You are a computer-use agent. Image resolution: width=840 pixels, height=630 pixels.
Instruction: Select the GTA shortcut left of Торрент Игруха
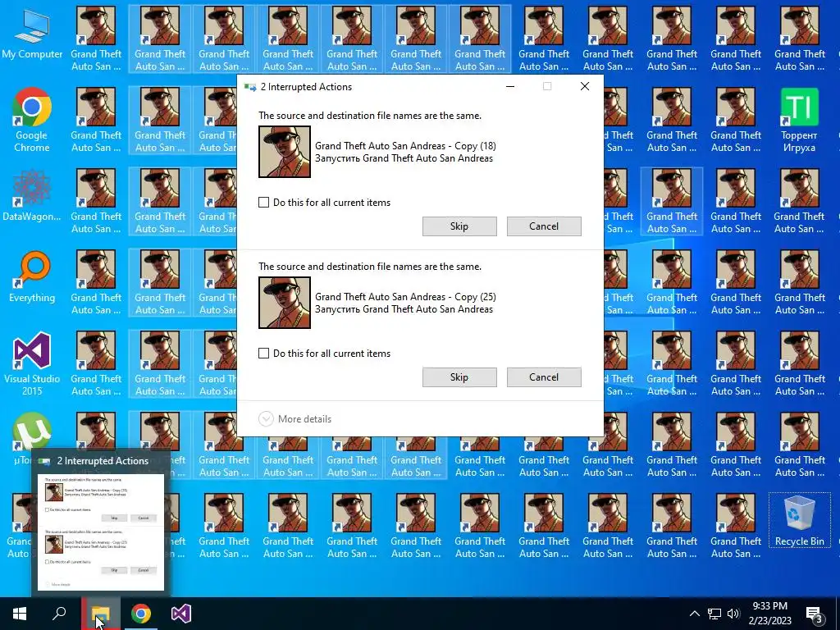pos(736,120)
